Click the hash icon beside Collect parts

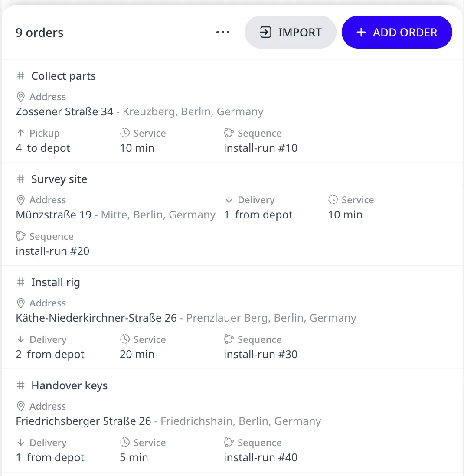tap(21, 75)
